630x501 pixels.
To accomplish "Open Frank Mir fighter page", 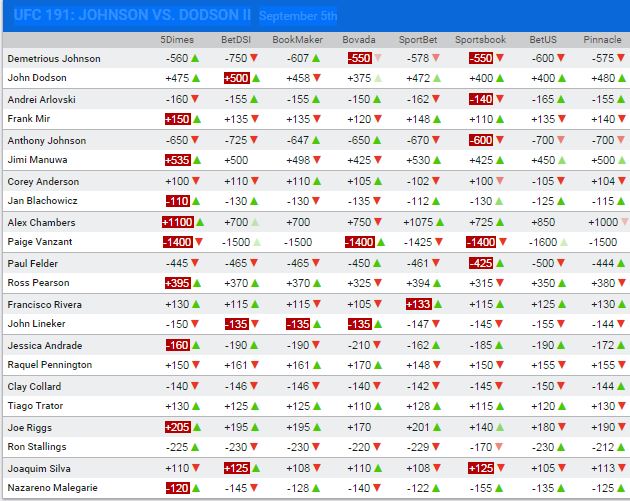I will (x=29, y=119).
